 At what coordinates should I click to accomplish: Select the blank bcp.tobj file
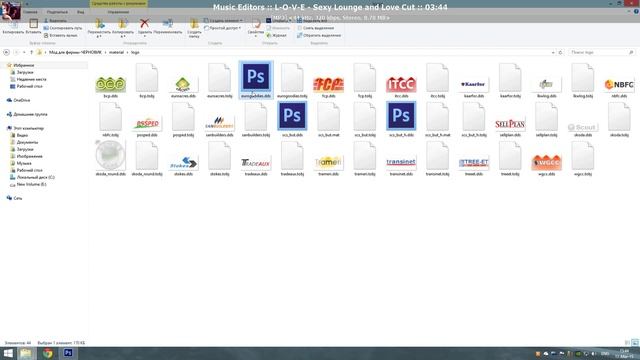point(147,80)
